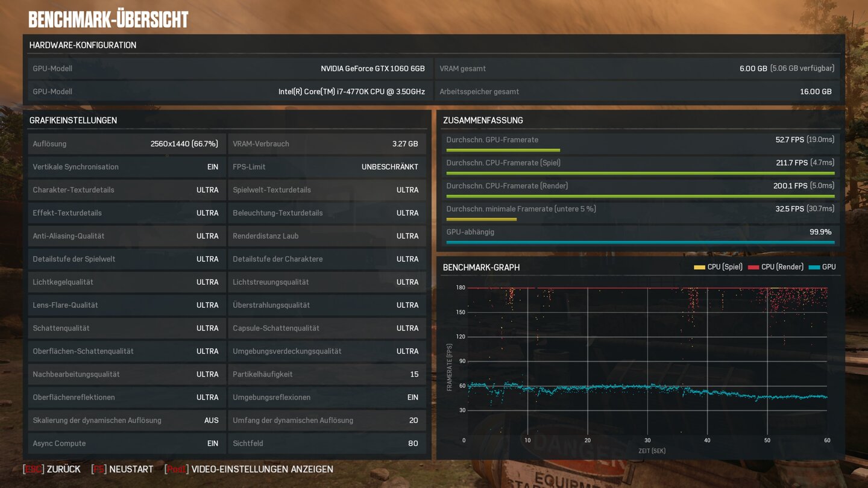The height and width of the screenshot is (488, 868).
Task: Click the NVIDIA GeForce GTX 1060 6GB value
Action: [373, 69]
